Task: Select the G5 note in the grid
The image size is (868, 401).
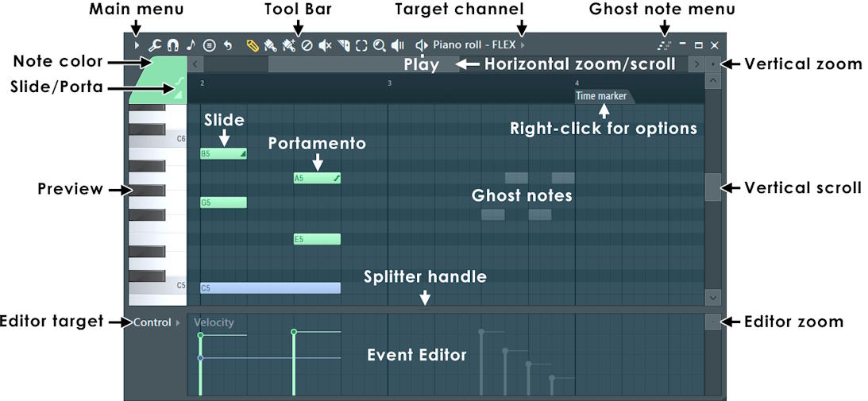Action: point(223,202)
